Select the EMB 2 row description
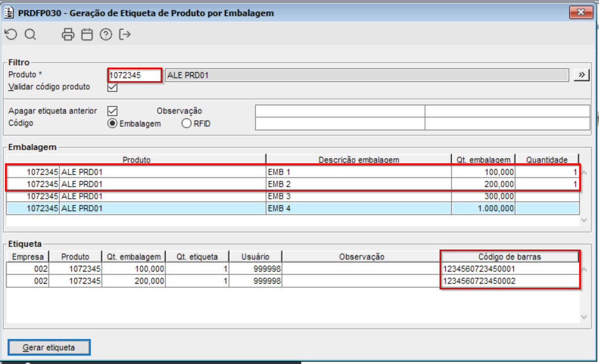Viewport: 599px width, 364px height. pyautogui.click(x=359, y=185)
